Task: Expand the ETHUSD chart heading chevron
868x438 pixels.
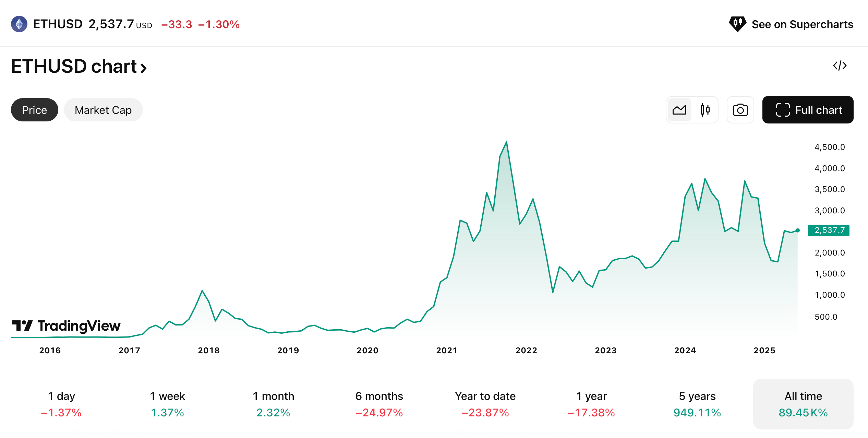Action: [x=144, y=68]
